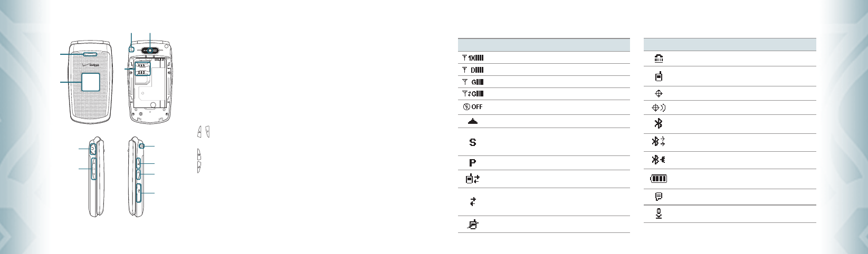Click the location crosshair icon without waves
Viewport: 868px width, 254px height.
(x=659, y=93)
